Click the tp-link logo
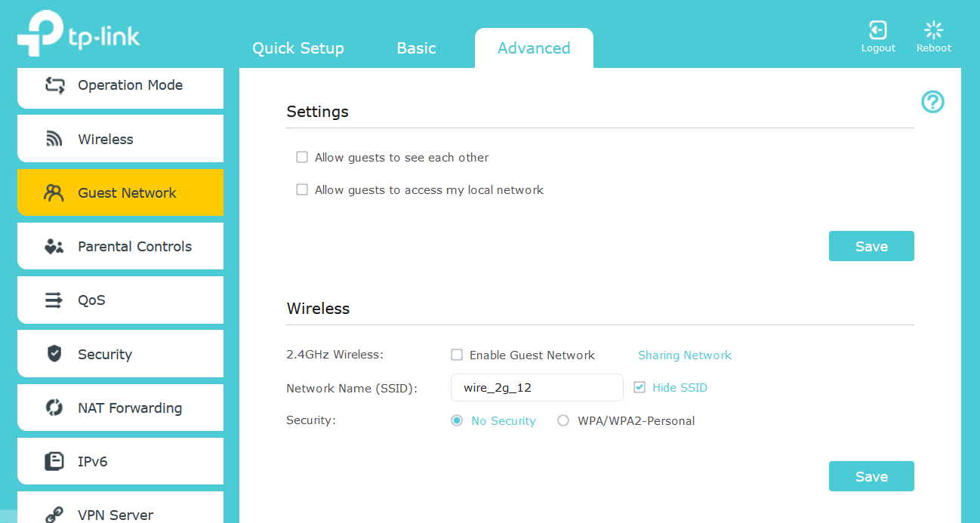The height and width of the screenshot is (523, 980). [x=79, y=34]
